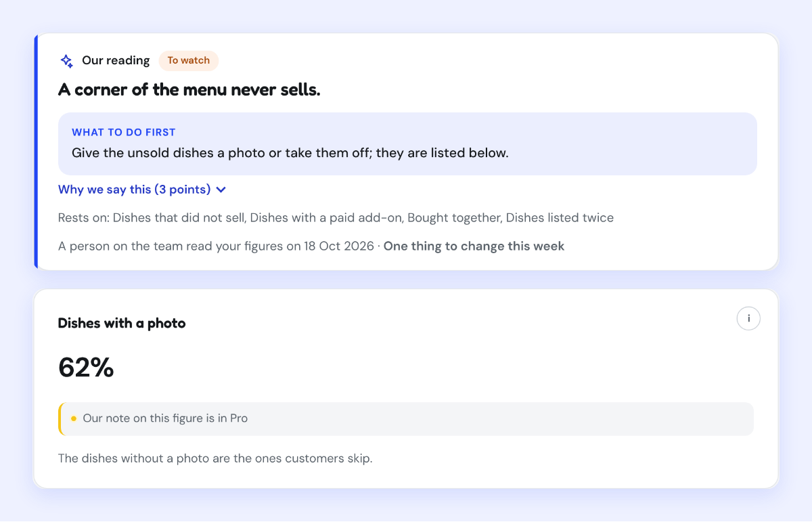The width and height of the screenshot is (812, 522).
Task: Select the 62% figure
Action: click(86, 368)
